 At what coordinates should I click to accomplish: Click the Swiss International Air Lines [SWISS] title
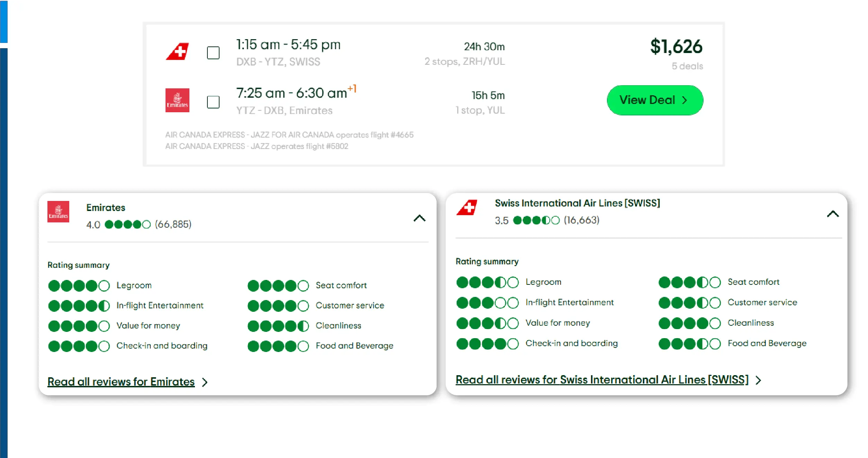tap(578, 203)
